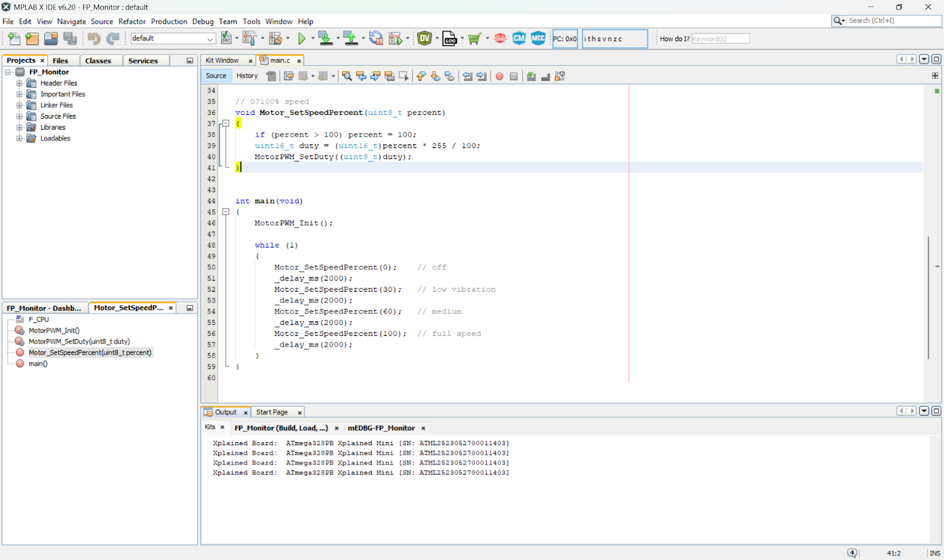Click the How do I keyword field
The height and width of the screenshot is (560, 944).
[x=720, y=39]
